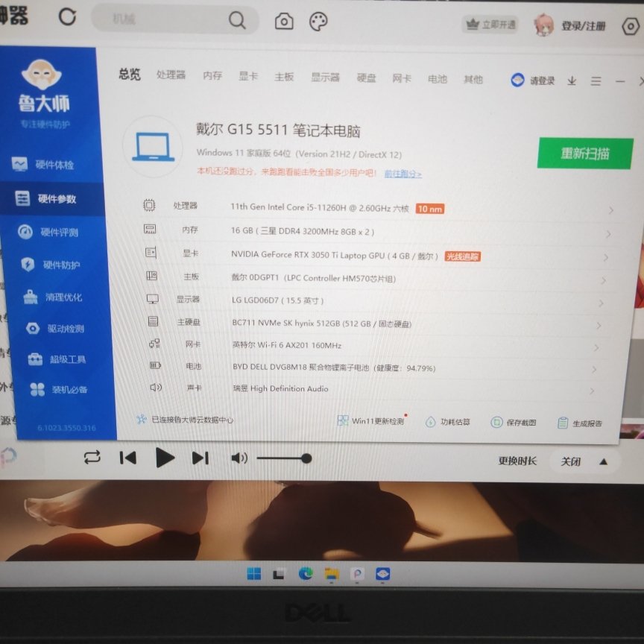644x644 pixels.
Task: Expand the 网卡 row chevron
Action: click(596, 348)
